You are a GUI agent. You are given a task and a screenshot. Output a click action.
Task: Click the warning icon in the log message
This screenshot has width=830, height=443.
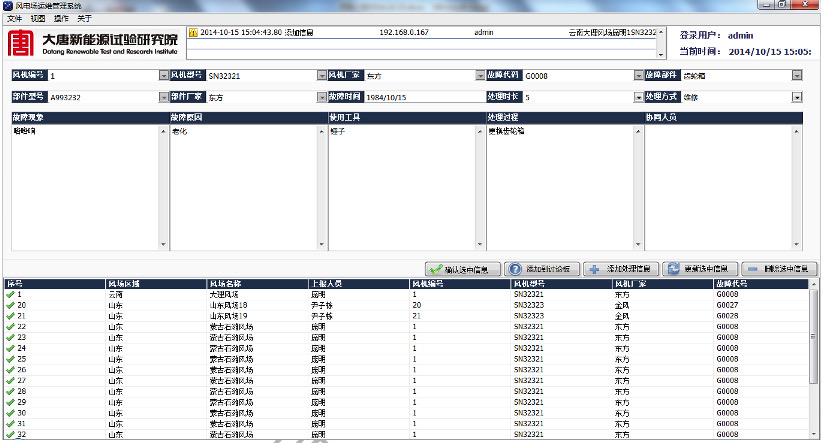(x=193, y=32)
